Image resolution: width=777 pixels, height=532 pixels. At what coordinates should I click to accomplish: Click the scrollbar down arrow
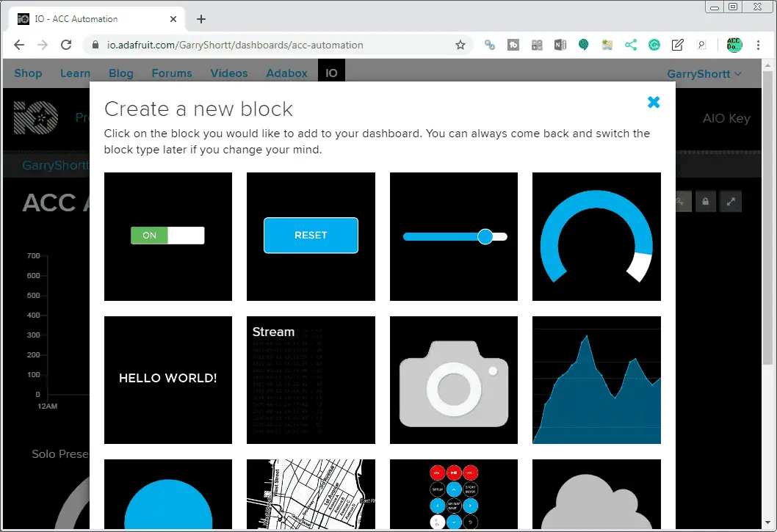pos(767,522)
